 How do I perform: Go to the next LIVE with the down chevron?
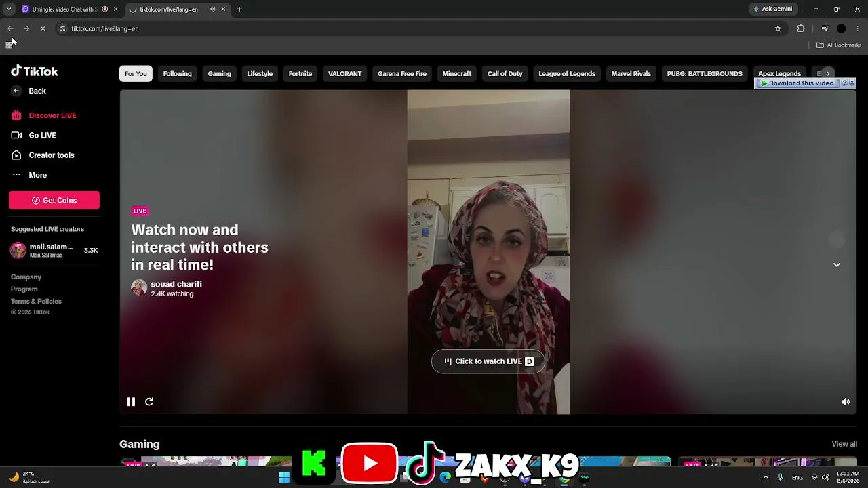[x=837, y=265]
